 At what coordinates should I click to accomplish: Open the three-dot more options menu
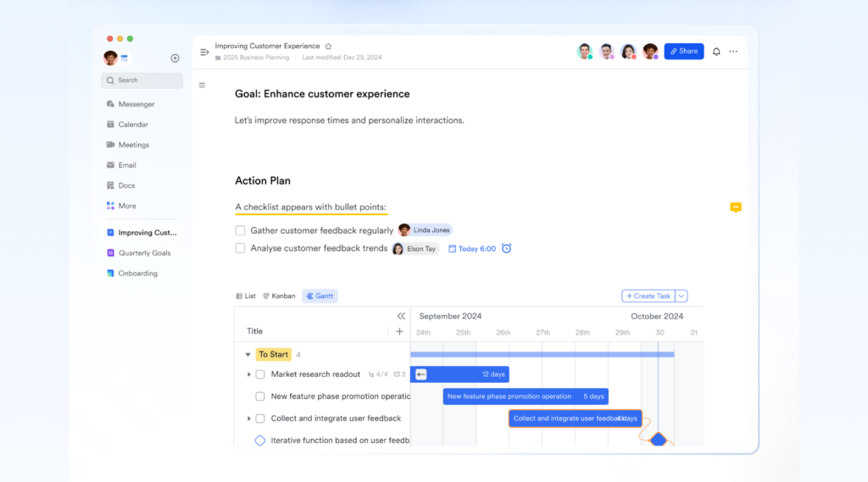tap(733, 52)
